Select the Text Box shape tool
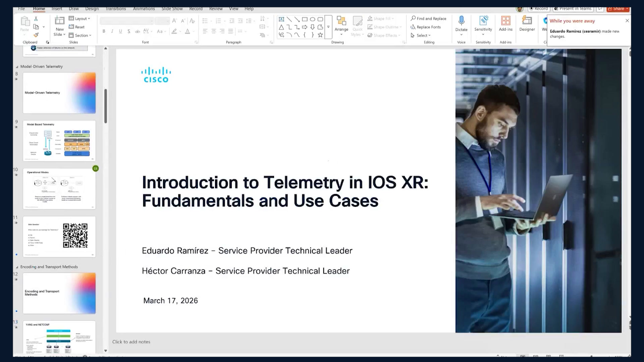The height and width of the screenshot is (362, 644). [x=281, y=19]
